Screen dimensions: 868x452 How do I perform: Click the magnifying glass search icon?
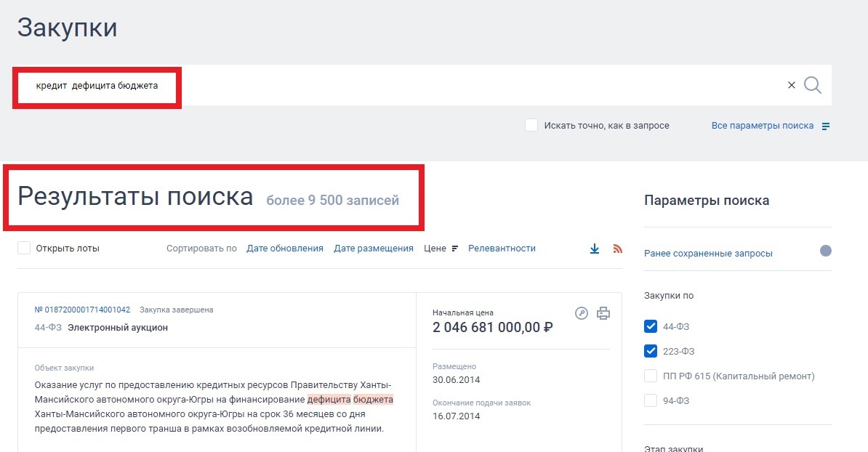click(x=813, y=85)
